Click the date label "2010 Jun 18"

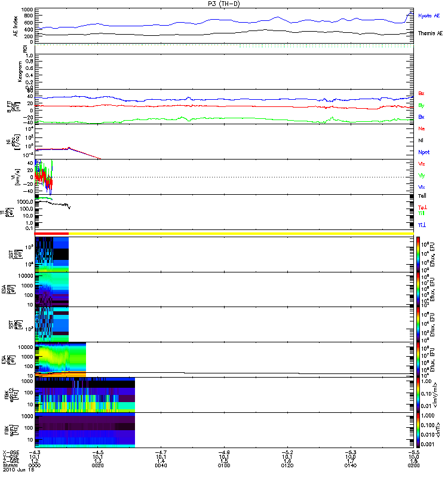19,470
